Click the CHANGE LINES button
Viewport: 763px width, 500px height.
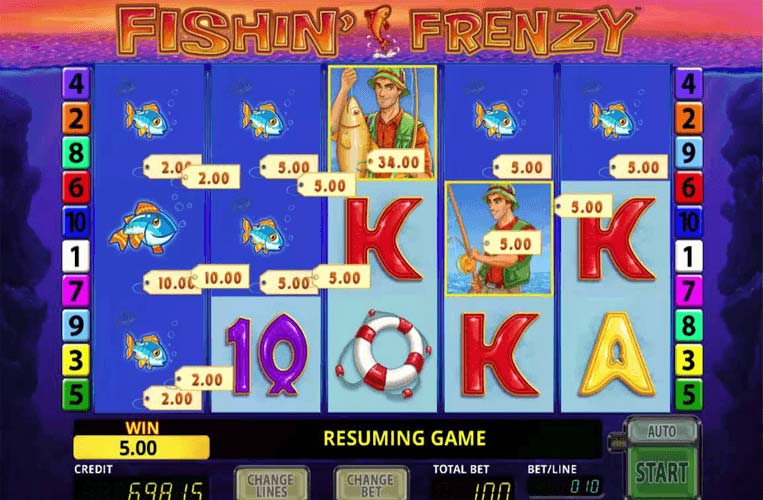(271, 484)
